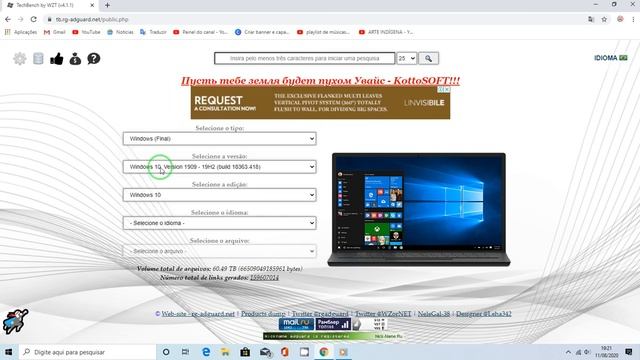This screenshot has width=640, height=360.
Task: Launch Microsoft Edge from the taskbar
Action: click(x=206, y=352)
